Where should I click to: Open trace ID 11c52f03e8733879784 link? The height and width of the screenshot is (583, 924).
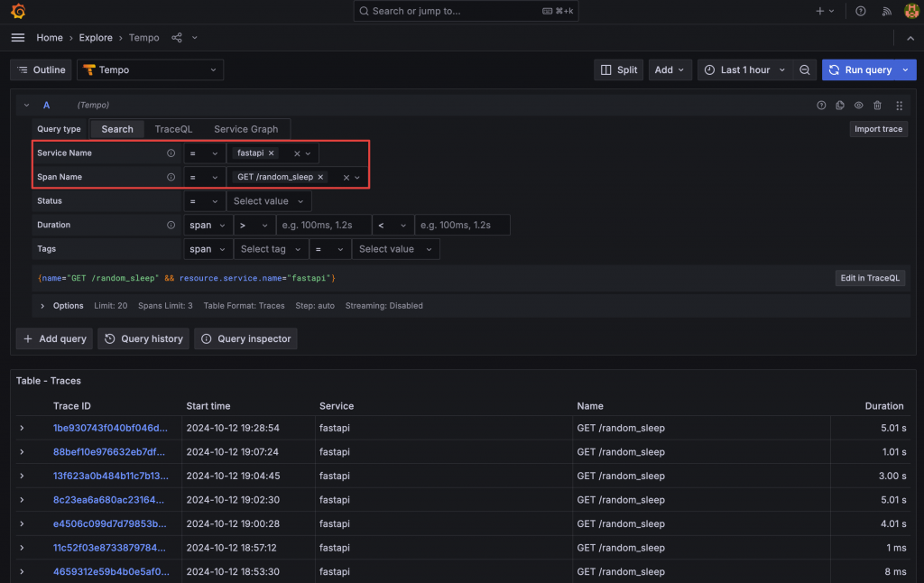[x=109, y=548]
